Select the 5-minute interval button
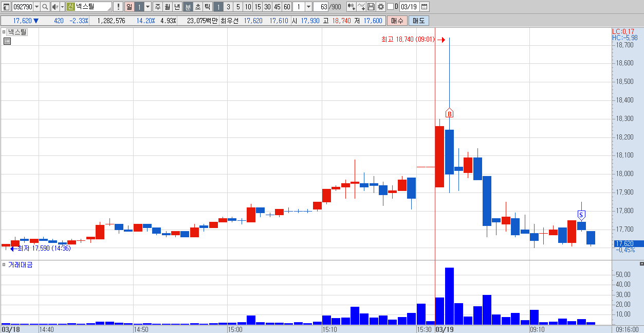 coord(237,7)
